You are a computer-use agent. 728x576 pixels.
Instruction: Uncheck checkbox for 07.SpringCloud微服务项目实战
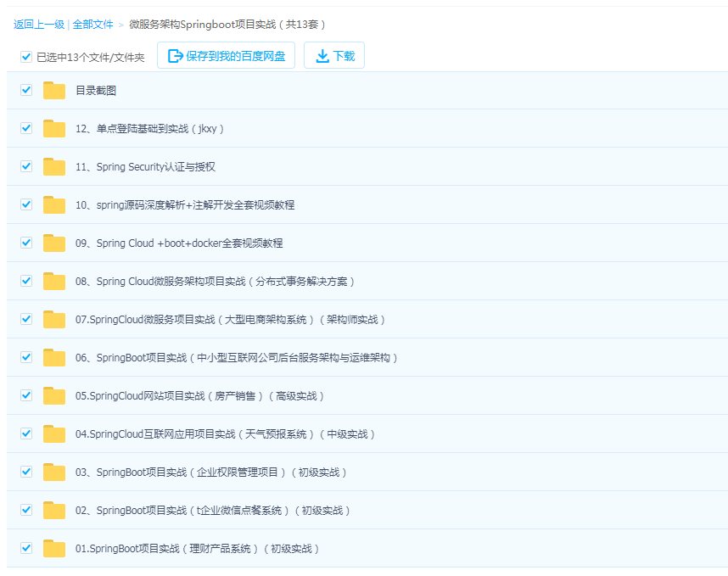point(26,319)
